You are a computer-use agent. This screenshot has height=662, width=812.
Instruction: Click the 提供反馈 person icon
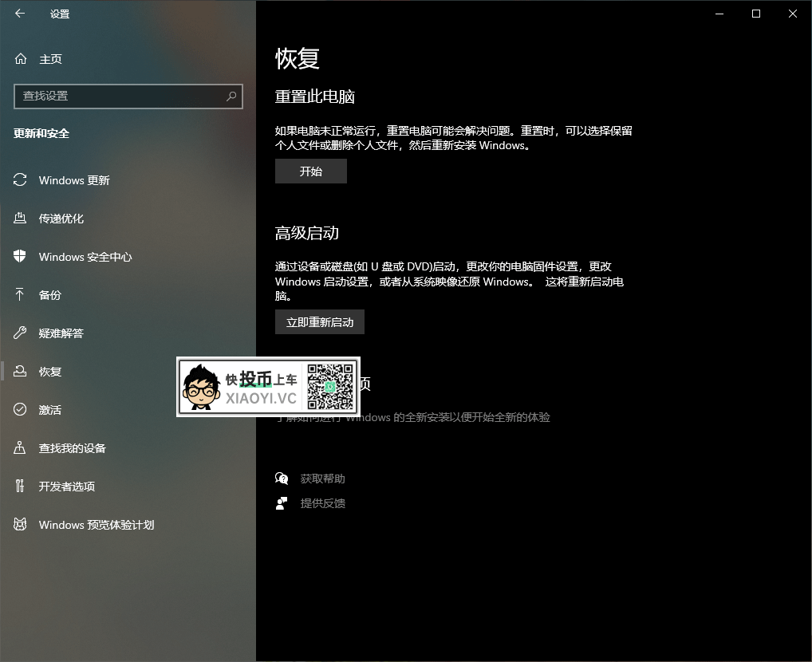tap(282, 503)
